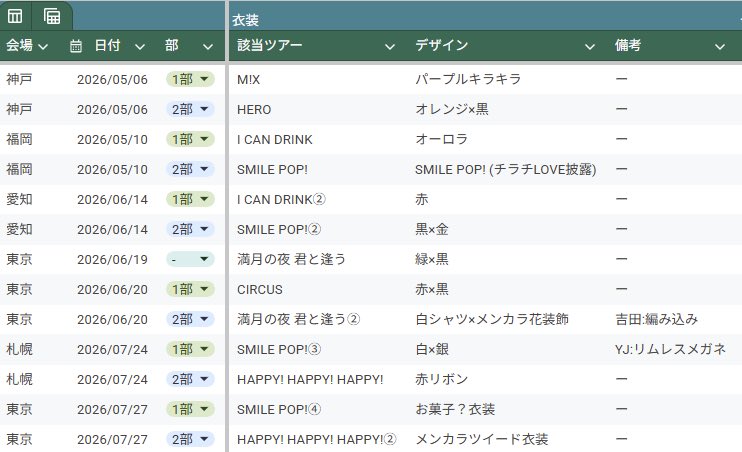742x452 pixels.
Task: Select the cell '吉田:編み込み'
Action: 656,319
